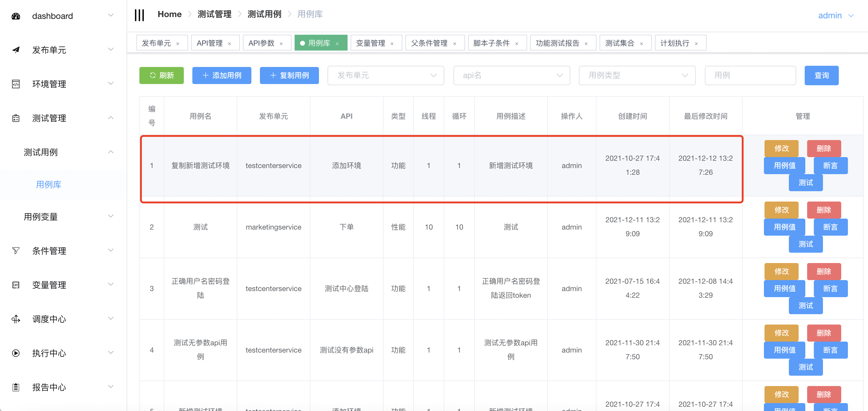Open the admin user dropdown
This screenshot has height=411, width=868.
tap(836, 16)
